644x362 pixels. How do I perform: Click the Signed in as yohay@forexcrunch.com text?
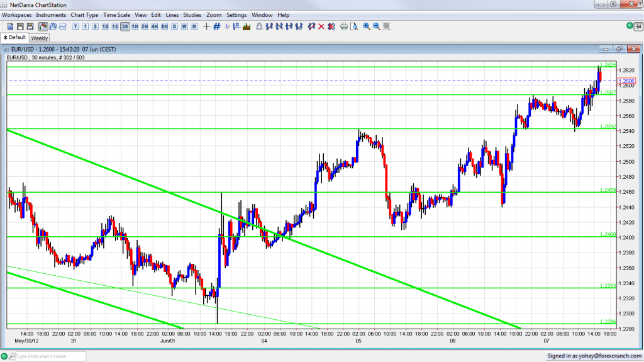pyautogui.click(x=594, y=356)
